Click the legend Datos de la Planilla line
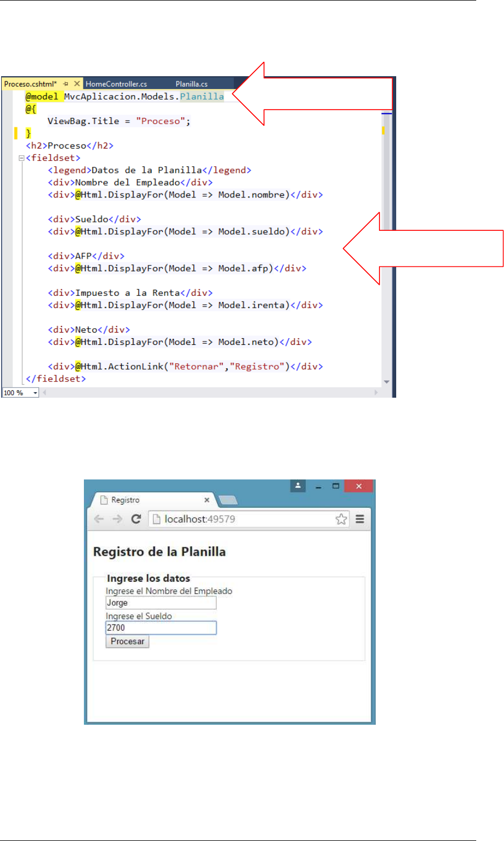Viewport: 504px width, 841px height. point(149,170)
